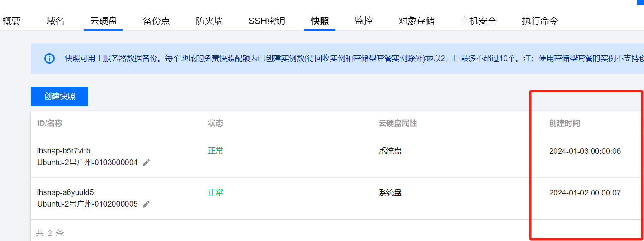Click pencil icon beside Ubuntu-2号广州-0102000005
The width and height of the screenshot is (644, 241).
point(146,204)
